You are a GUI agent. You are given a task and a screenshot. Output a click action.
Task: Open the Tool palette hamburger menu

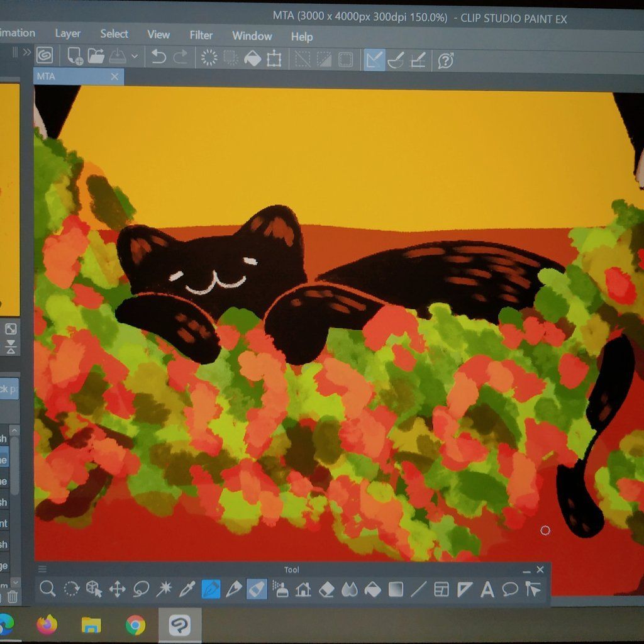click(42, 569)
